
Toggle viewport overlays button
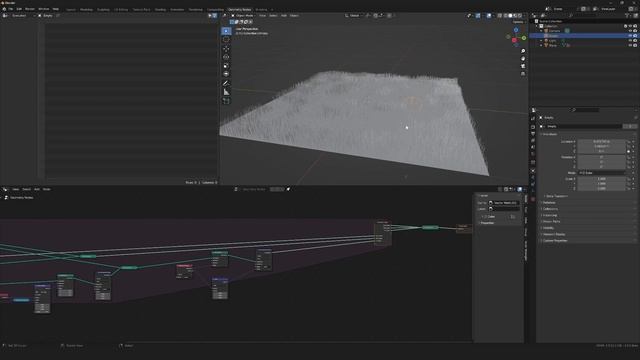pos(489,16)
